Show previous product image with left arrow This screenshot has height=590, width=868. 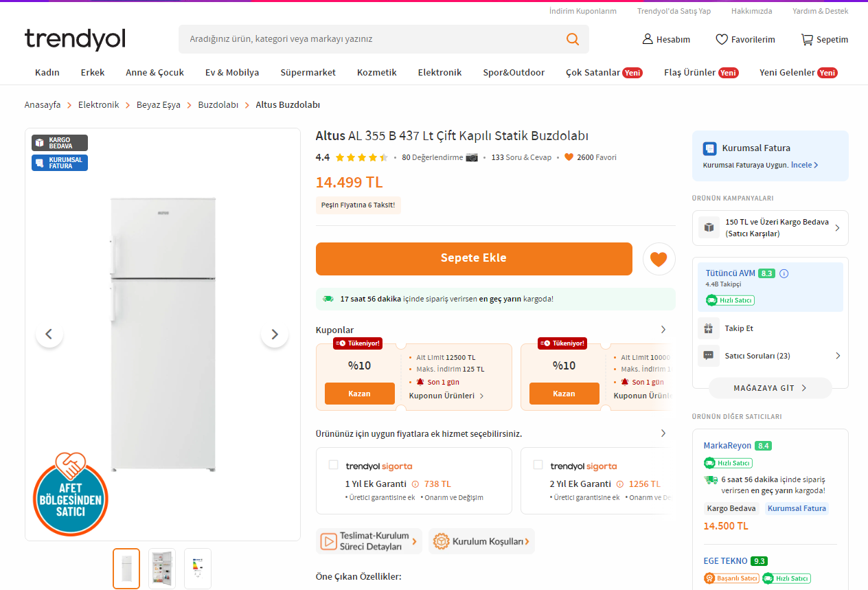pos(49,334)
